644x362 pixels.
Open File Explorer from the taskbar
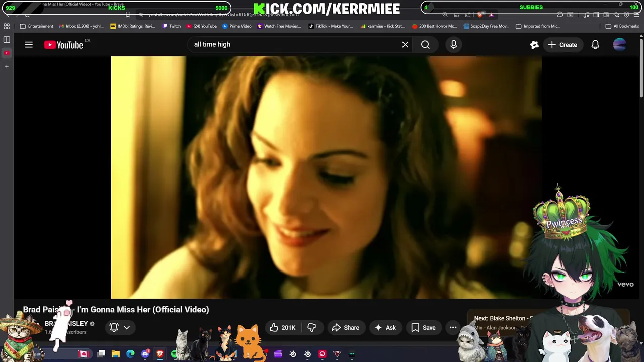pos(116,354)
